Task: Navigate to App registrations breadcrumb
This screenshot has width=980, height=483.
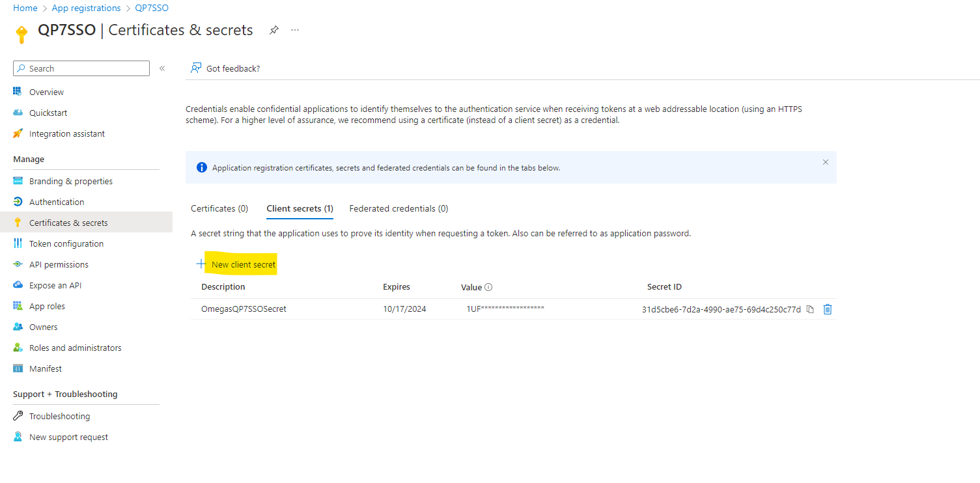Action: (86, 8)
